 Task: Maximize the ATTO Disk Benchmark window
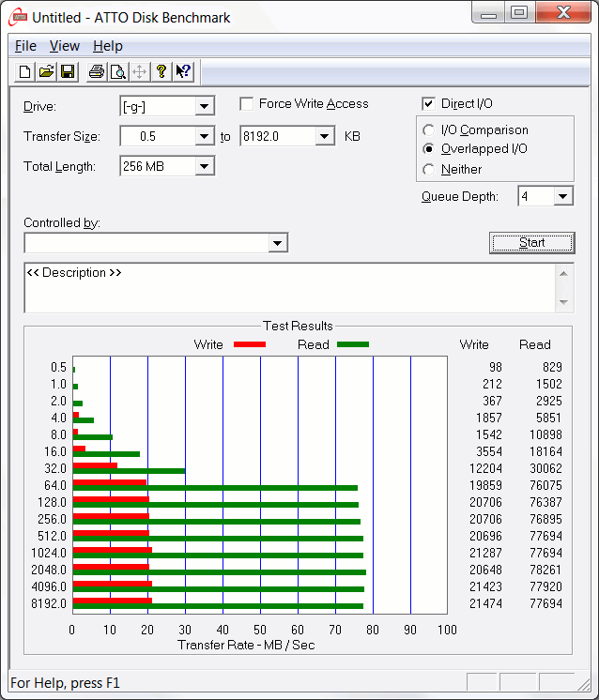point(519,12)
